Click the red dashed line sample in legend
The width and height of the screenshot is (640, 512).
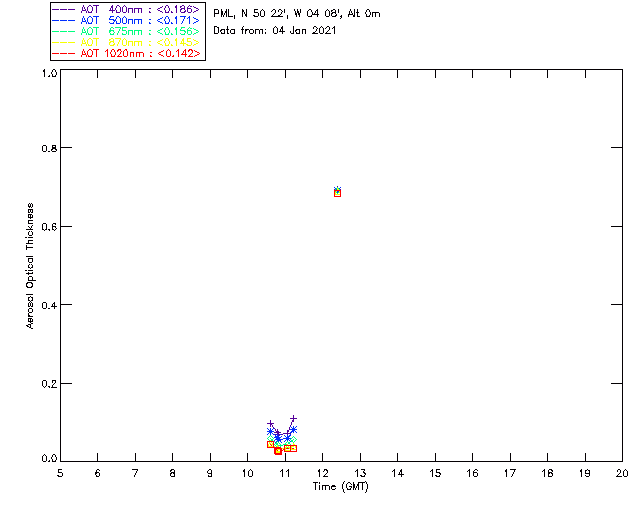pyautogui.click(x=64, y=53)
